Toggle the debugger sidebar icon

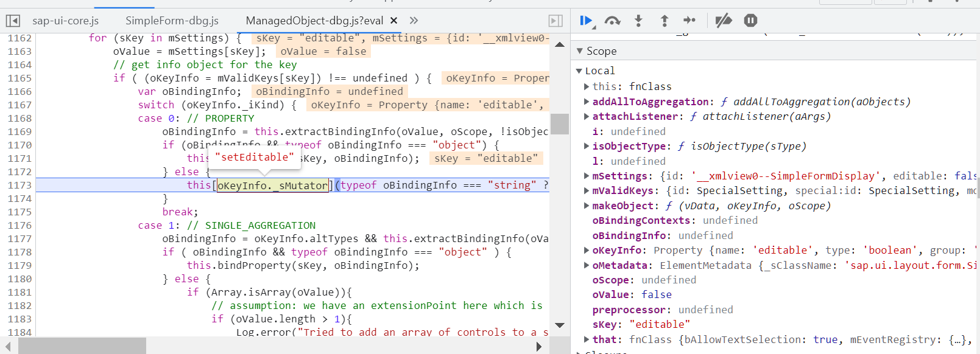(x=555, y=21)
